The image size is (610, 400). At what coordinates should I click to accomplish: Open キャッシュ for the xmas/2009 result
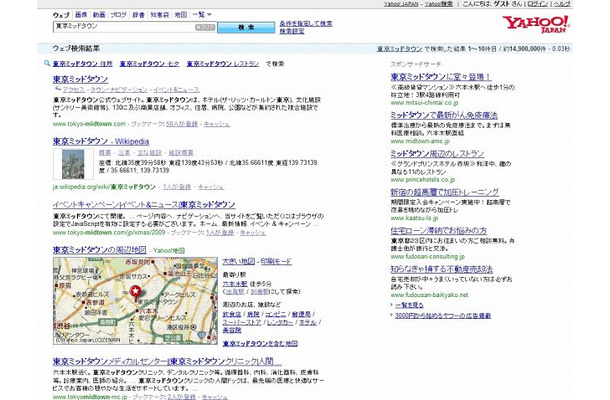coord(253,233)
